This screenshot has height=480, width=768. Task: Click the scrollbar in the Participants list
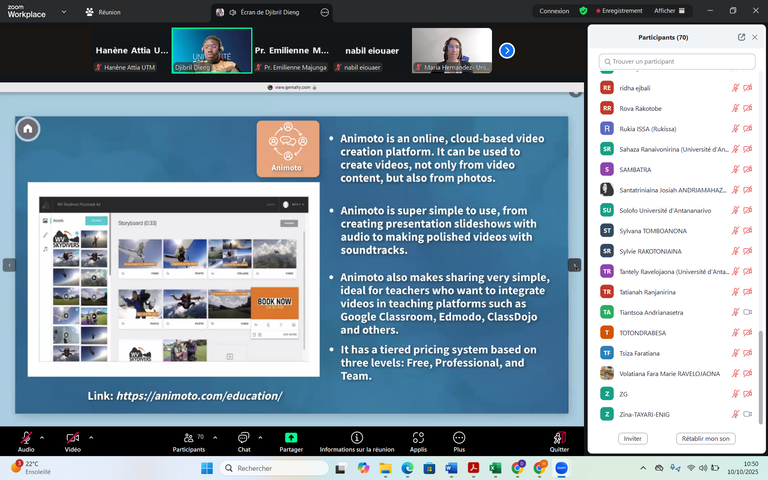[761, 377]
